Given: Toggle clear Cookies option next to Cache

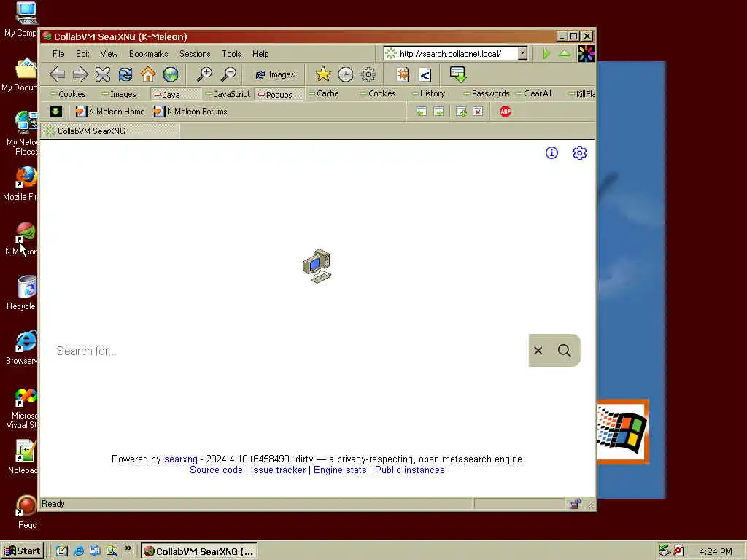Looking at the screenshot, I should [x=378, y=93].
